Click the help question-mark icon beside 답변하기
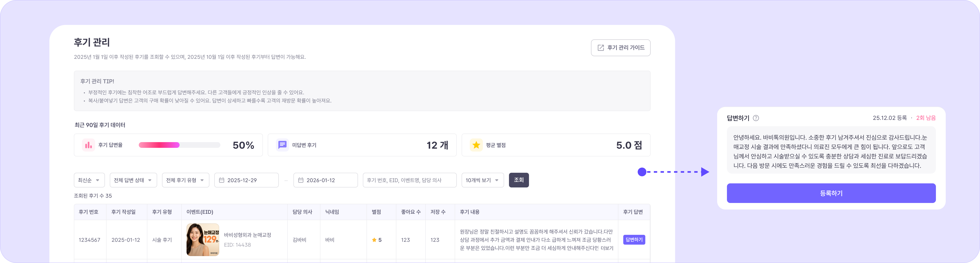This screenshot has width=980, height=263. tap(756, 118)
